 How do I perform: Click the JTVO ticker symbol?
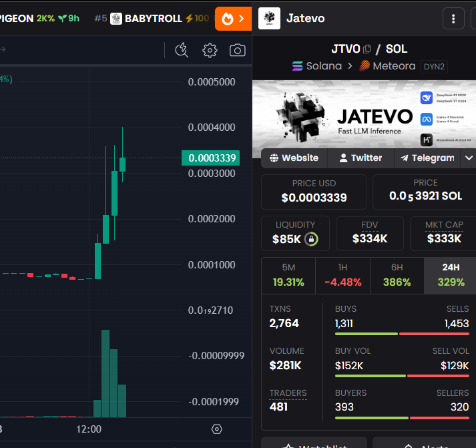(346, 49)
